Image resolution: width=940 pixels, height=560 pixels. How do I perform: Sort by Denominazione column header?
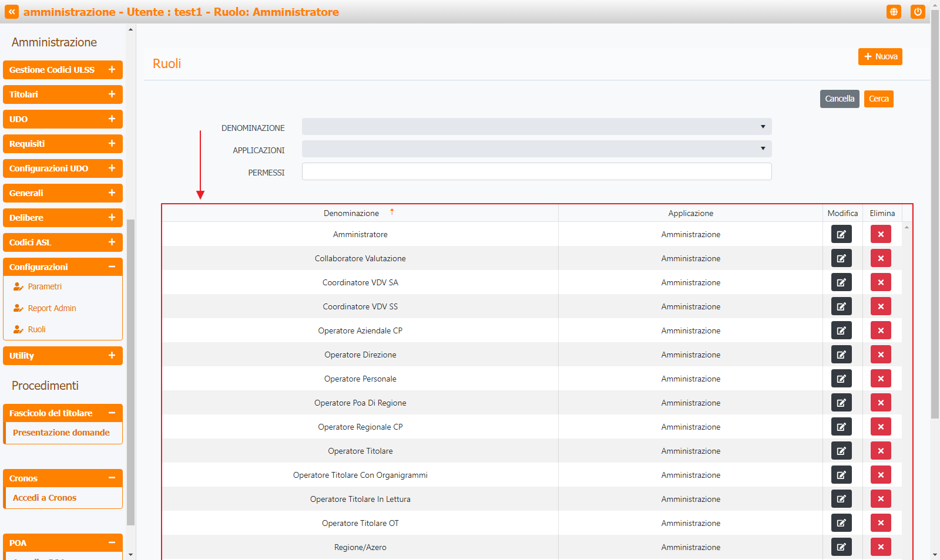(351, 213)
